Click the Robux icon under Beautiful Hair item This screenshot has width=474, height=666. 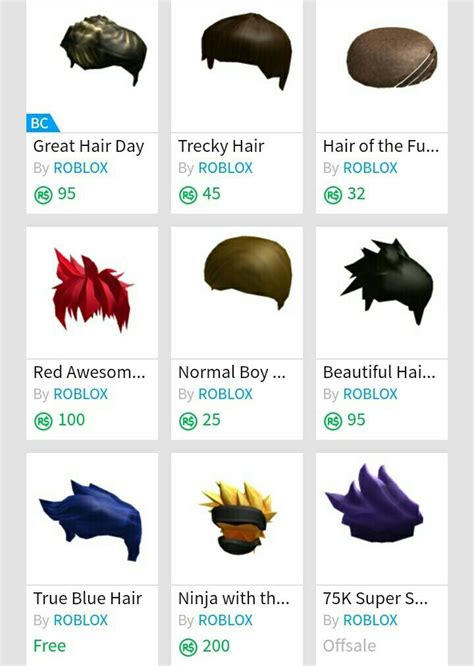(x=333, y=421)
